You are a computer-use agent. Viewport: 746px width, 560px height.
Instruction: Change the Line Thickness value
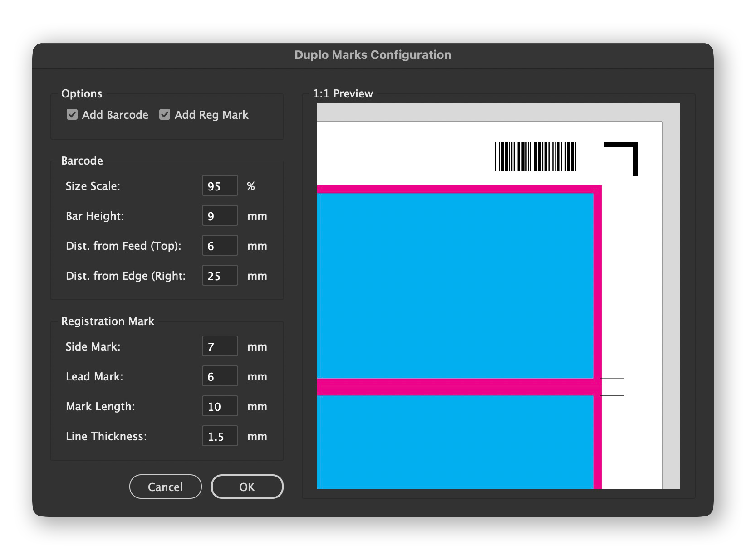coord(220,436)
